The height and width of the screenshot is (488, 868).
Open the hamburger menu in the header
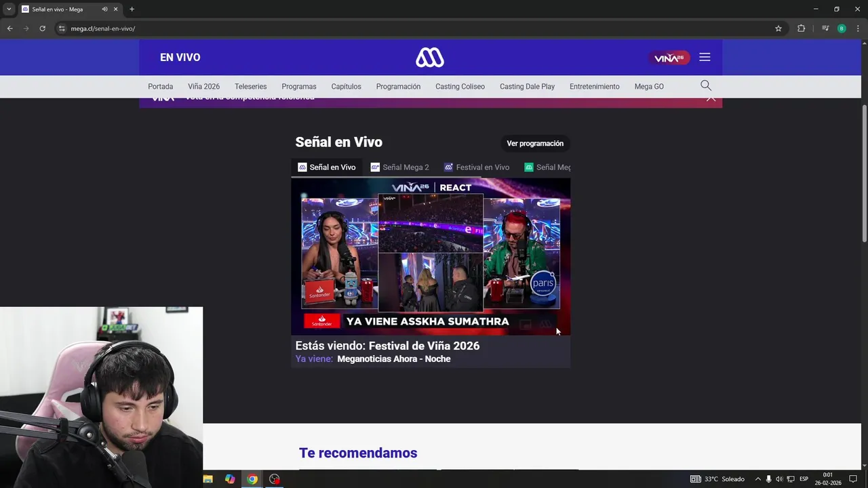pyautogui.click(x=705, y=58)
